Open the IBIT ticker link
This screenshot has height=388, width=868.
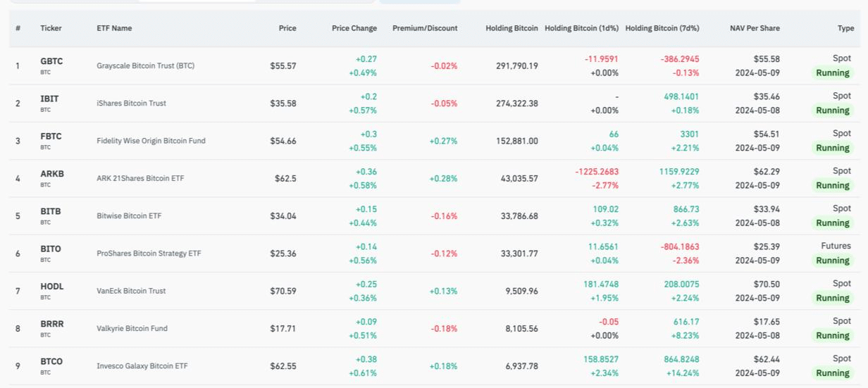(49, 99)
